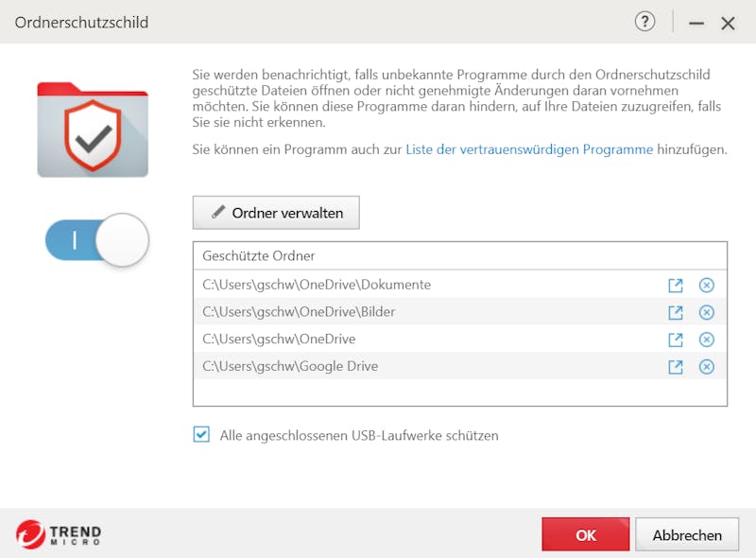Open the C:\Users\gschw\OneDrive folder location icon

click(676, 340)
